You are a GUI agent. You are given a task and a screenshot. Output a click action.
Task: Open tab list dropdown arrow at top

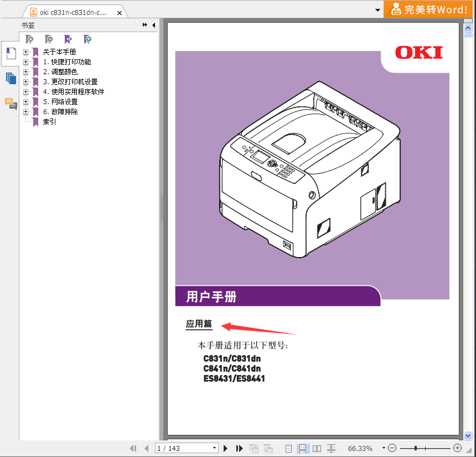pos(377,10)
